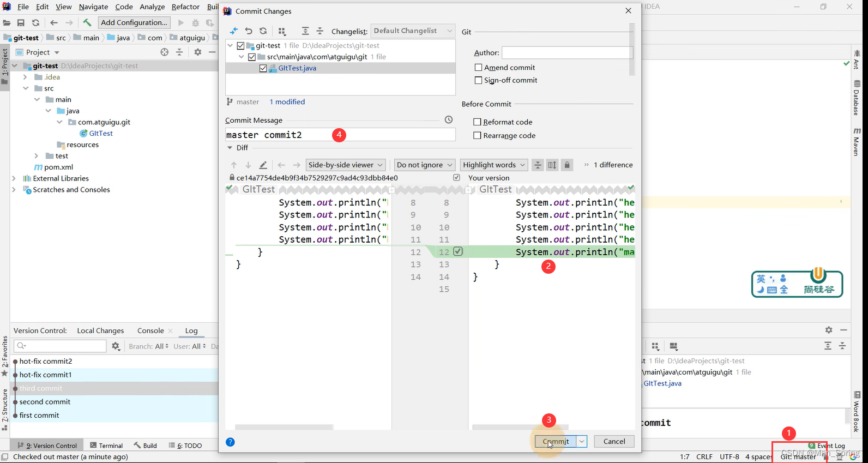The width and height of the screenshot is (868, 463).
Task: Click the Rollback icon in Commit toolbar
Action: click(x=249, y=31)
